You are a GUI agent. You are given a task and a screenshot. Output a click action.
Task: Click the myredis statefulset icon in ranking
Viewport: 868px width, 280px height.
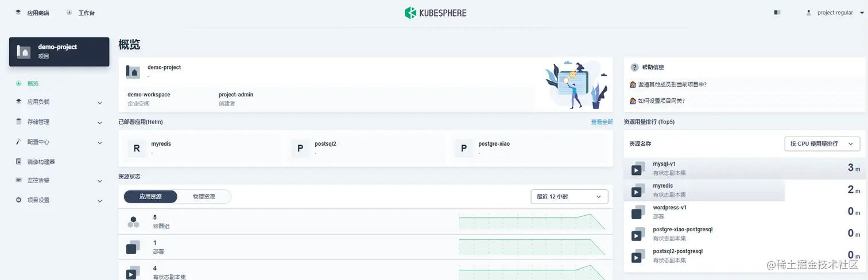click(638, 190)
